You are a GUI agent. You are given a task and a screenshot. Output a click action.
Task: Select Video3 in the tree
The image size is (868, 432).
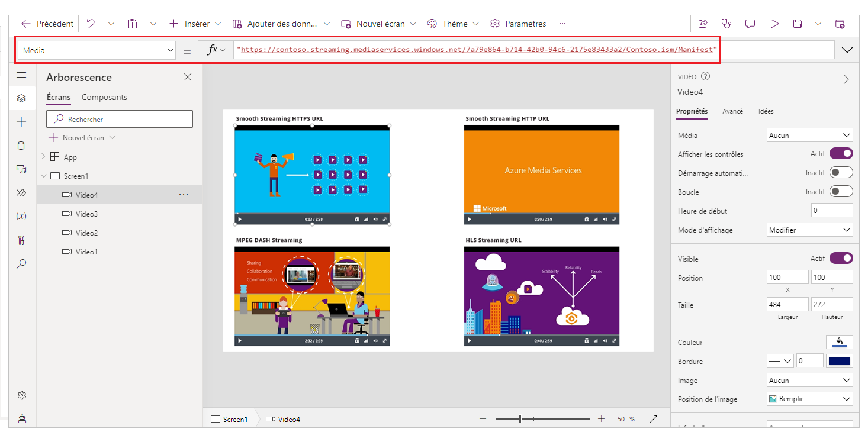[x=120, y=214]
